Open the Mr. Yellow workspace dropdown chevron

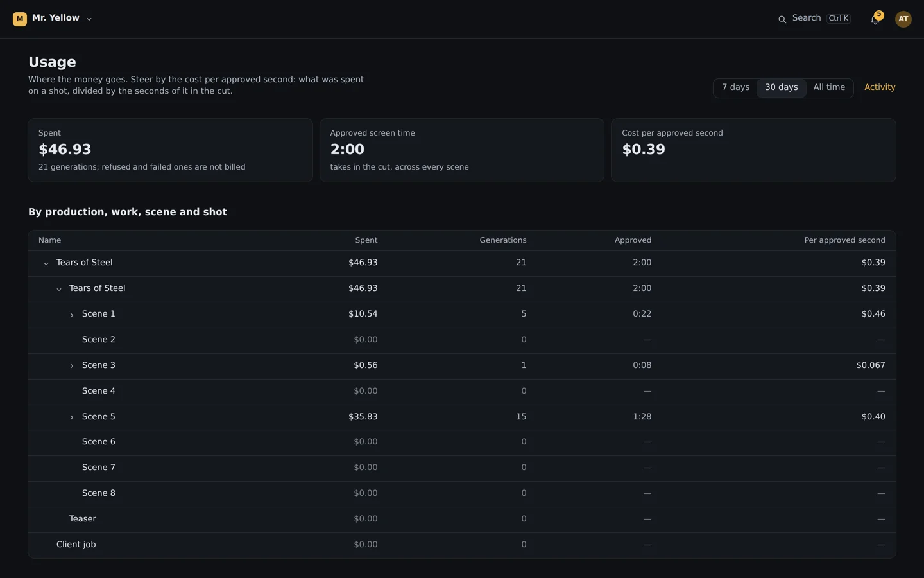89,19
